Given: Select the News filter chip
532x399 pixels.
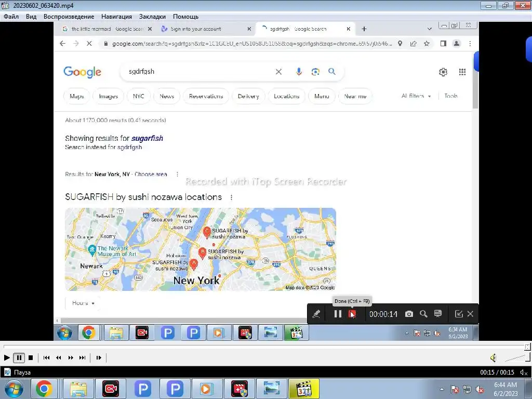Looking at the screenshot, I should pyautogui.click(x=167, y=96).
